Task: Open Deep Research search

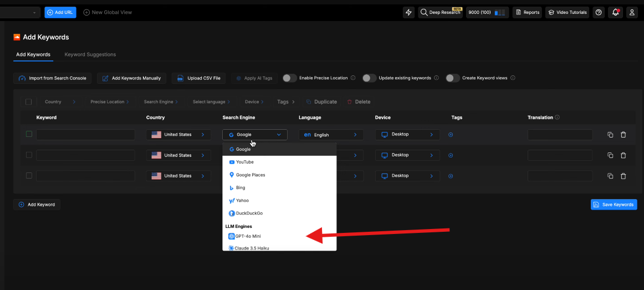Action: click(440, 12)
